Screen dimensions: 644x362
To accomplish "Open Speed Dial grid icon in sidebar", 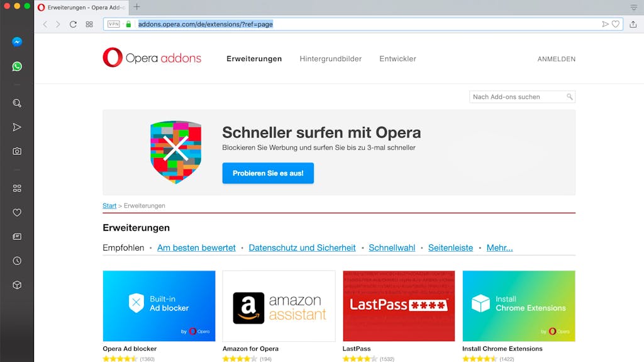I will pos(17,188).
